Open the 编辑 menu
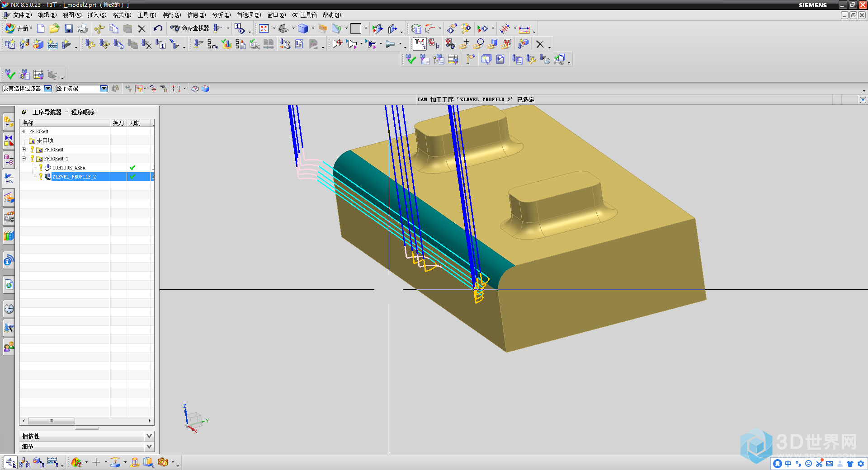This screenshot has height=470, width=868. pyautogui.click(x=47, y=15)
